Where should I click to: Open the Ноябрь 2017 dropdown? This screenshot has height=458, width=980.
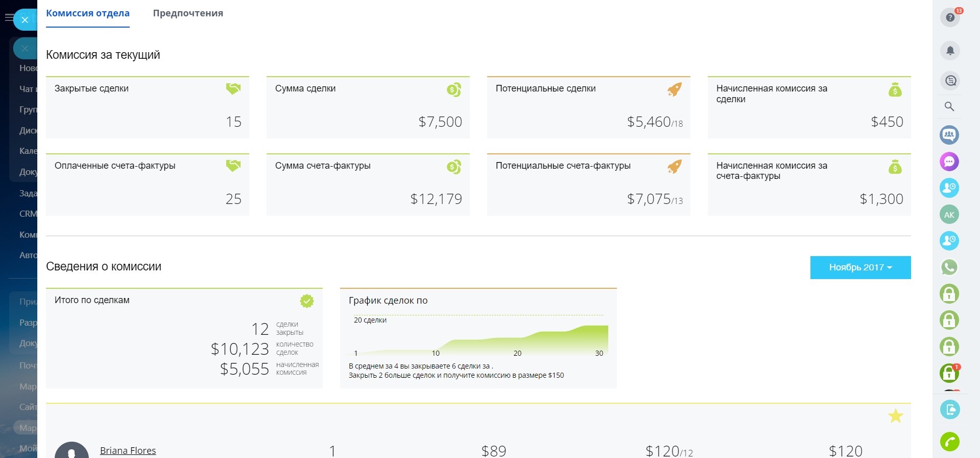[x=860, y=267]
